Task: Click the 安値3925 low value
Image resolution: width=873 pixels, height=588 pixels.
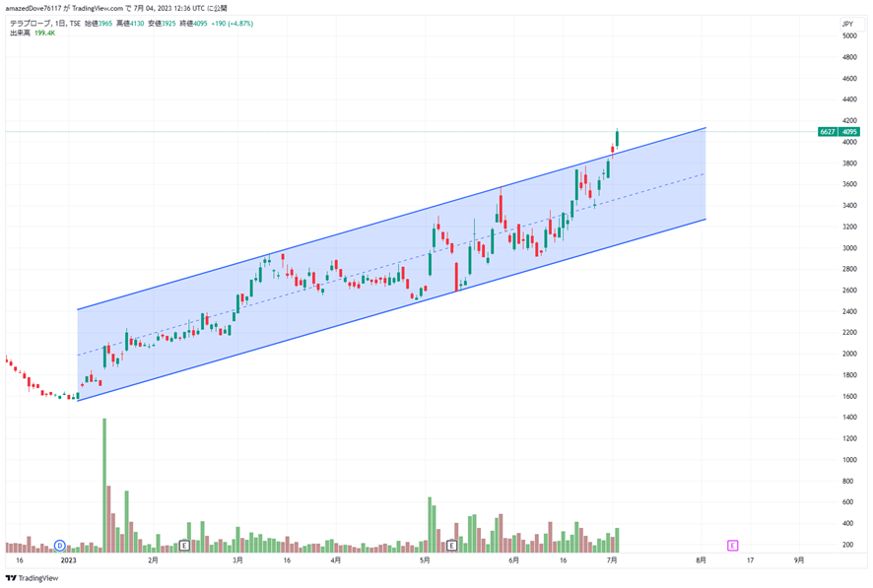Action: [x=162, y=24]
